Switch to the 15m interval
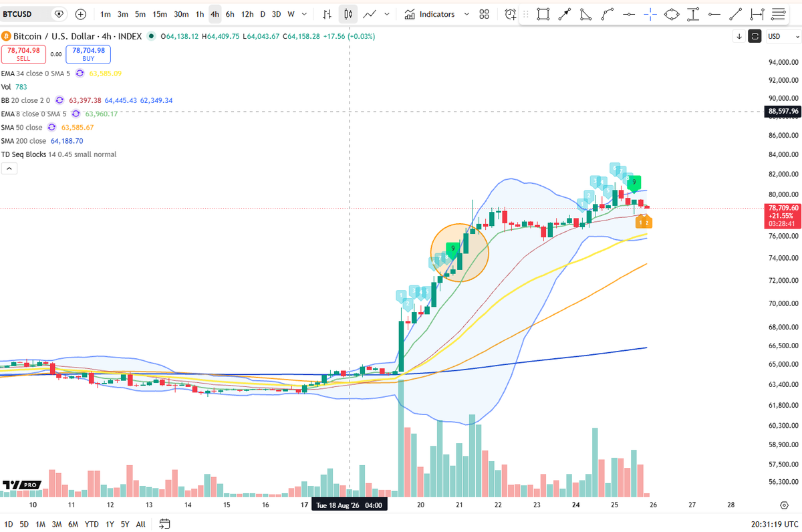 pyautogui.click(x=160, y=14)
